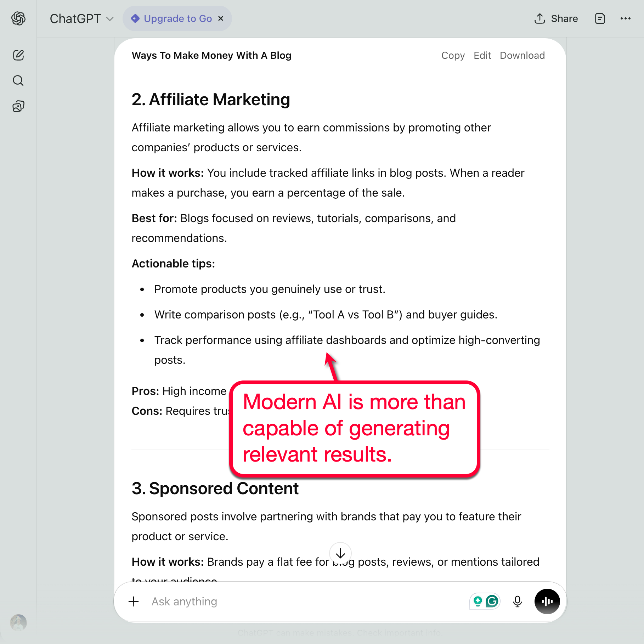The height and width of the screenshot is (644, 644).
Task: Dismiss the Upgrade to Go banner
Action: pos(221,18)
